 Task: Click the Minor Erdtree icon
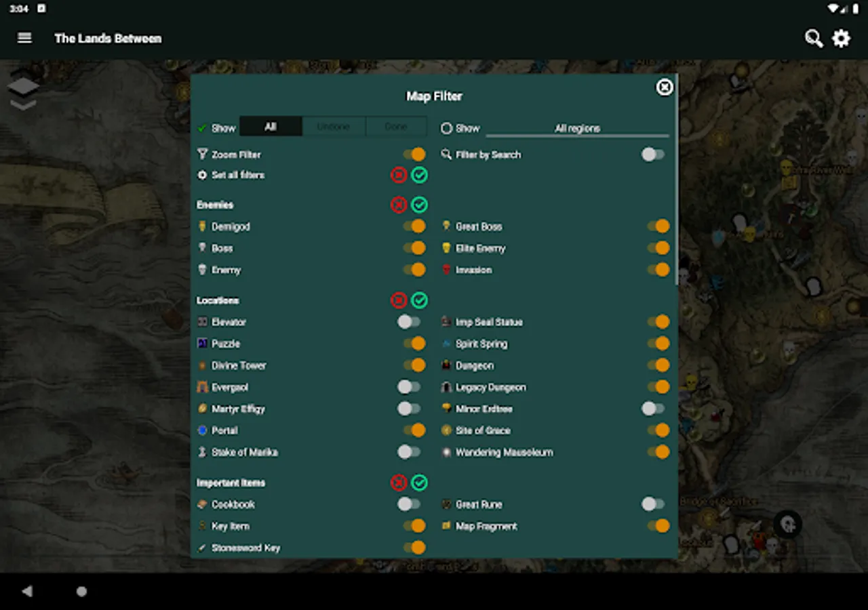click(x=446, y=409)
